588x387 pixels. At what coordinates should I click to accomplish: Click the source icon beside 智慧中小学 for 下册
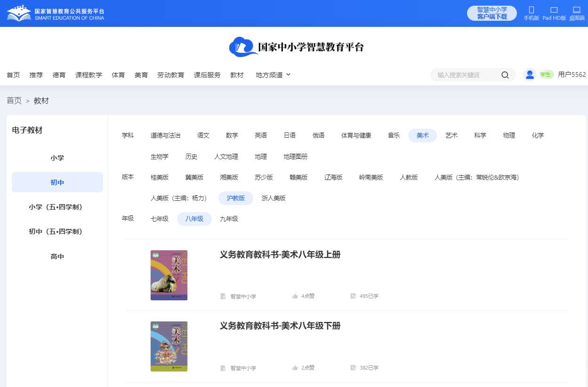pyautogui.click(x=223, y=368)
